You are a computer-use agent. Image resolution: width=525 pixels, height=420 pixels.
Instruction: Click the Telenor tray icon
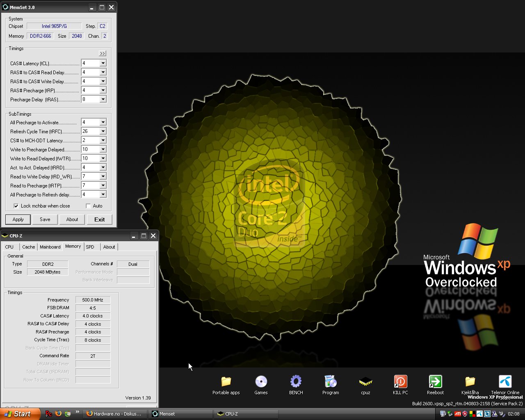[x=479, y=414]
